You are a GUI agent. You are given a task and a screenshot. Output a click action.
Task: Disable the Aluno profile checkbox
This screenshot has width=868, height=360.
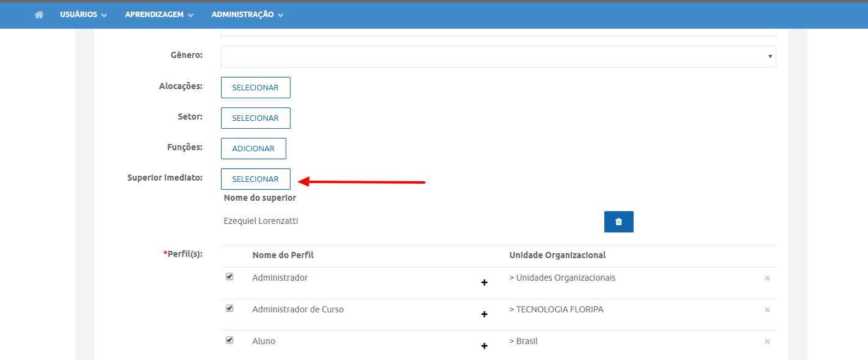pyautogui.click(x=230, y=340)
